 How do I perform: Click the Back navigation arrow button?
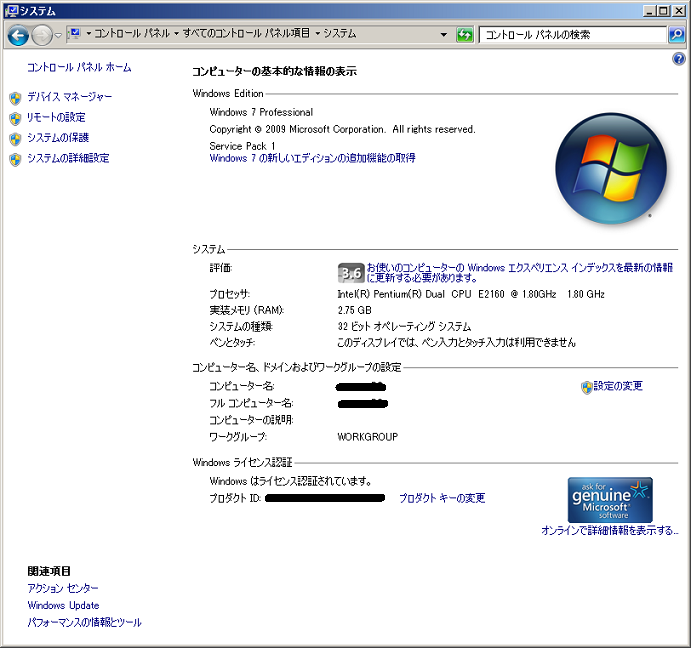(x=18, y=35)
